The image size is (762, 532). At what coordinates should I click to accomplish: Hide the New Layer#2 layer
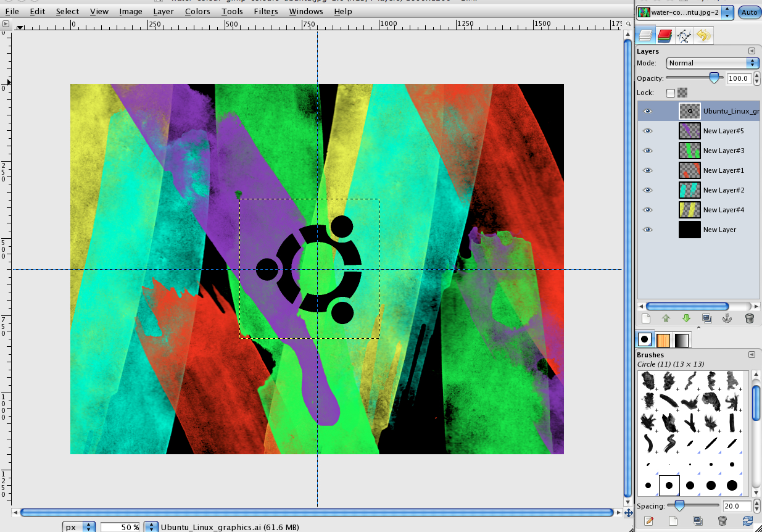click(647, 190)
